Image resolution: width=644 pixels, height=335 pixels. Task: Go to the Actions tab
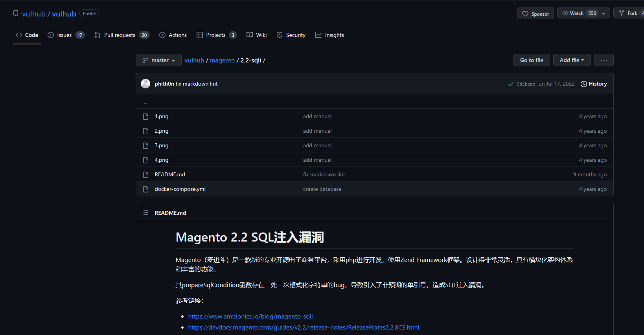173,35
